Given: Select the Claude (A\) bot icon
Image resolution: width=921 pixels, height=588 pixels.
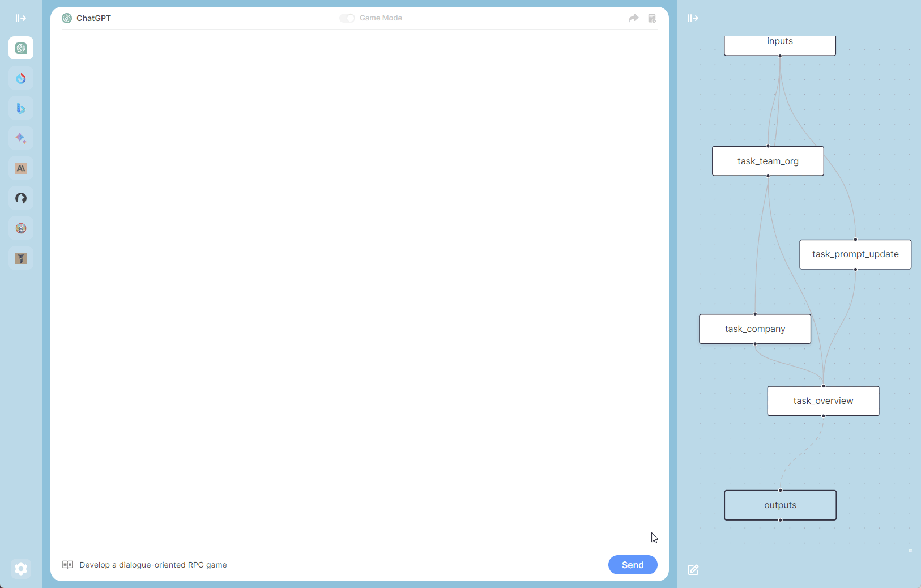Looking at the screenshot, I should (x=21, y=168).
